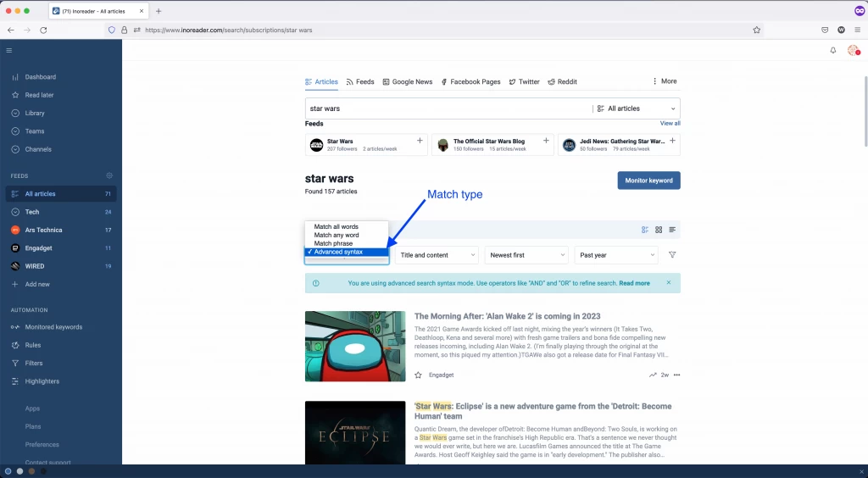The image size is (868, 478).
Task: Open 'The Morning After' article title
Action: (x=507, y=316)
